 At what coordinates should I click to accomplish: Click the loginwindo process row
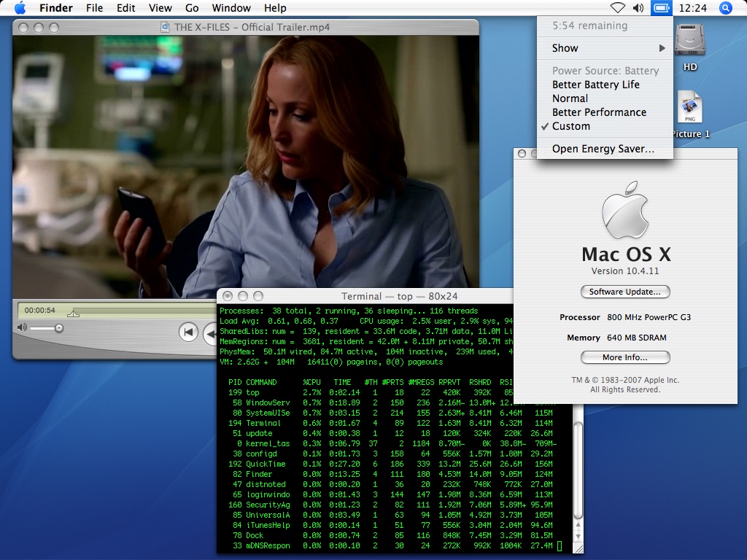point(391,495)
